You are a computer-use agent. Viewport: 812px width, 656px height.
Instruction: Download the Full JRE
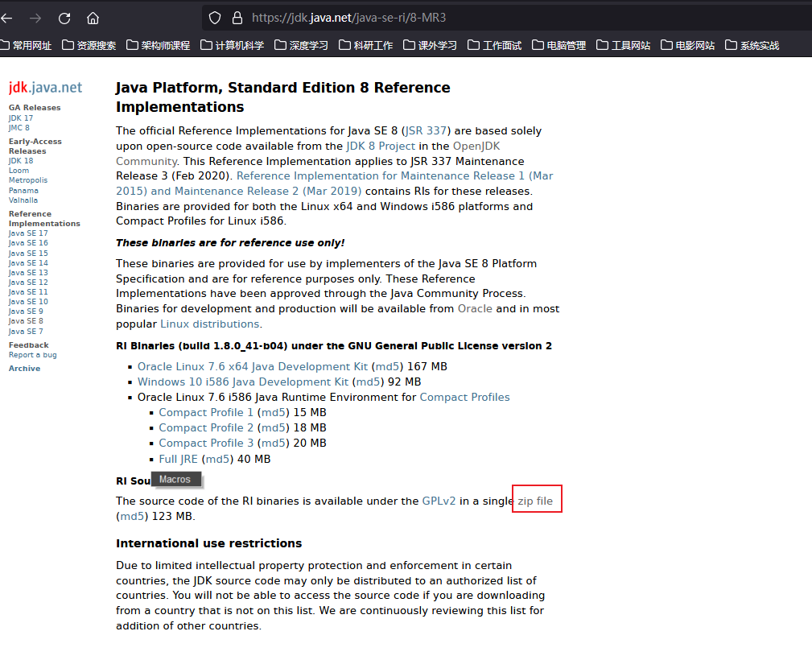click(x=178, y=460)
